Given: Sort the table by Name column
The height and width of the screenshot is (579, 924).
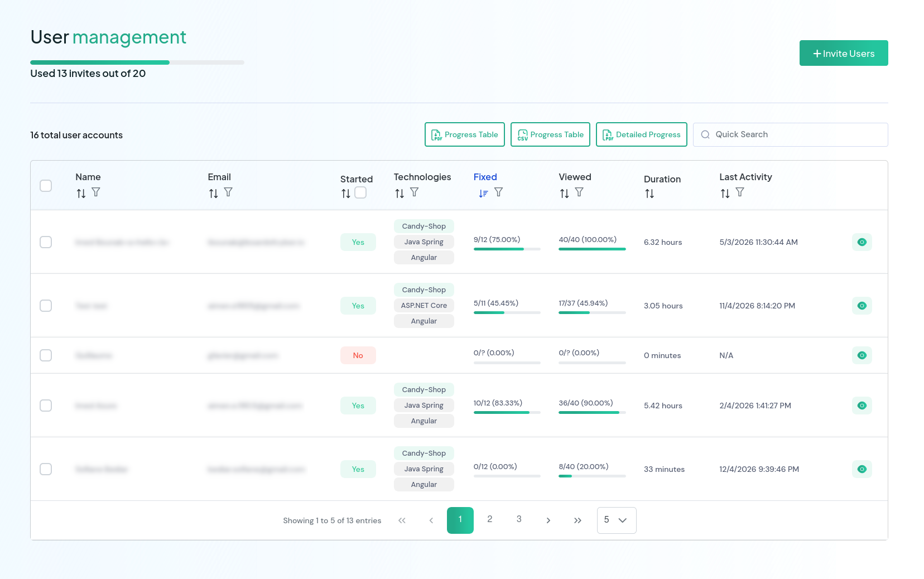Looking at the screenshot, I should (x=81, y=193).
